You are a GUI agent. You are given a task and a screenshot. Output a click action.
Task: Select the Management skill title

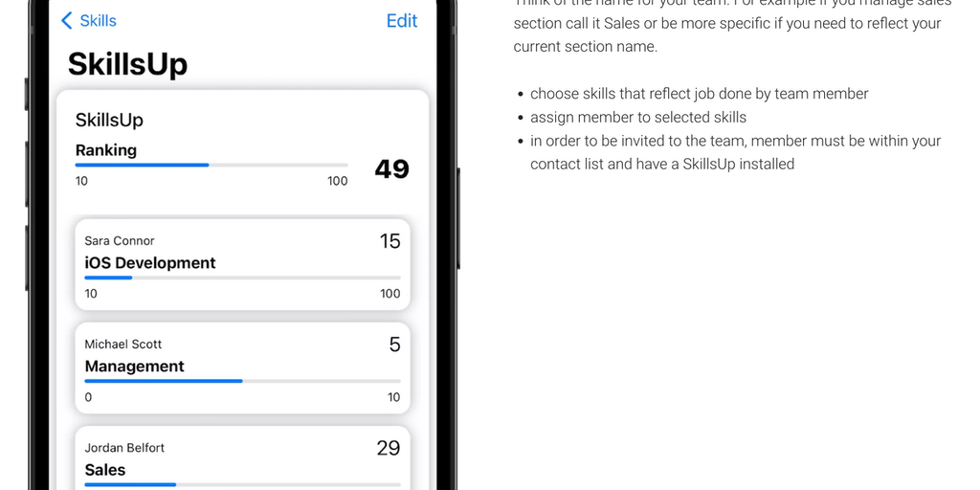tap(135, 367)
